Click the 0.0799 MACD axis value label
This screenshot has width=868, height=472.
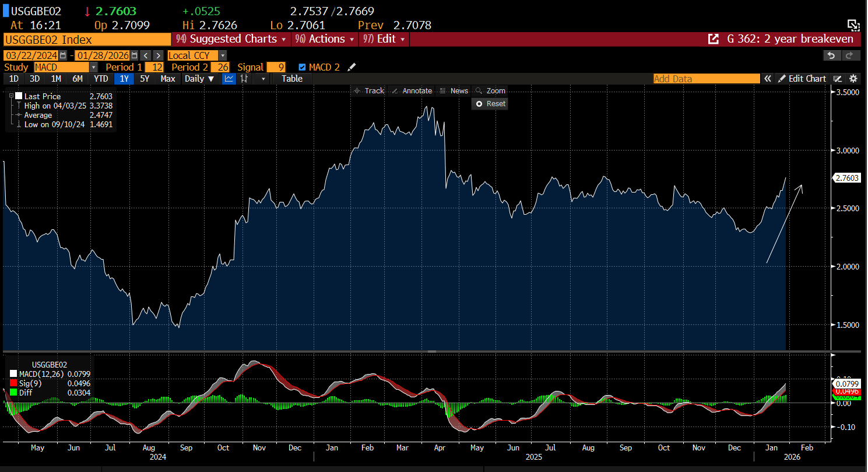[847, 384]
